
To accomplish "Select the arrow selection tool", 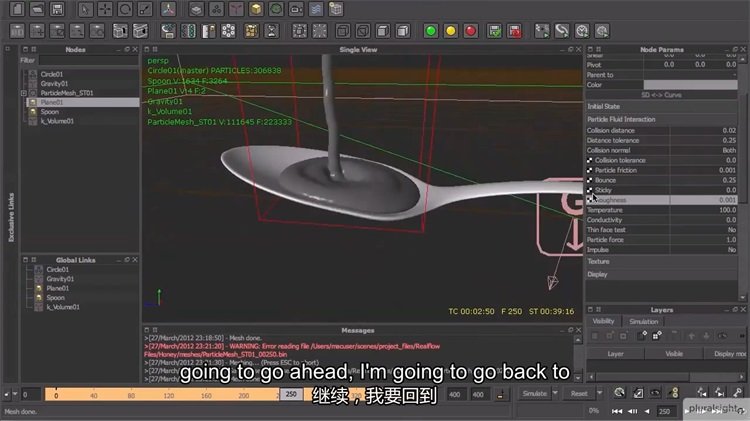I will [85, 9].
